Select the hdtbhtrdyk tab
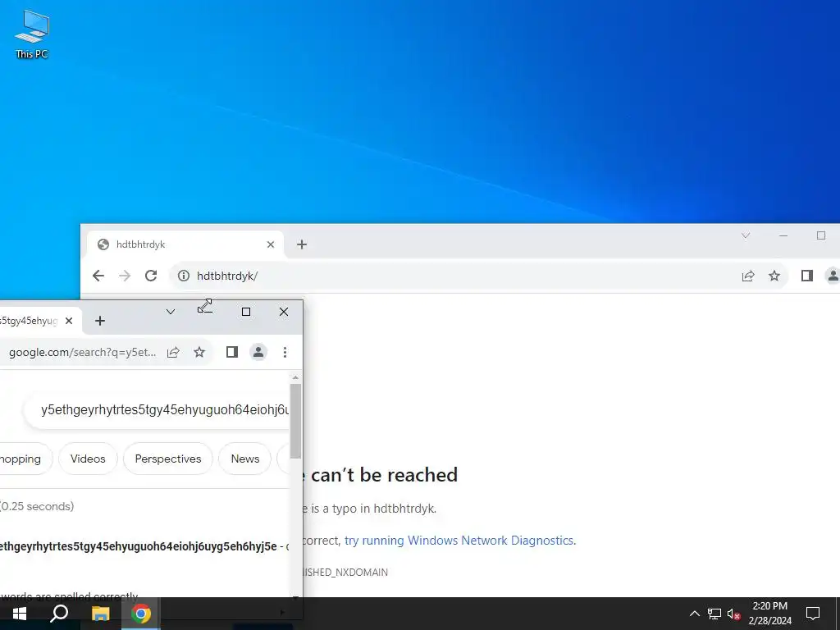This screenshot has height=630, width=840. (185, 244)
